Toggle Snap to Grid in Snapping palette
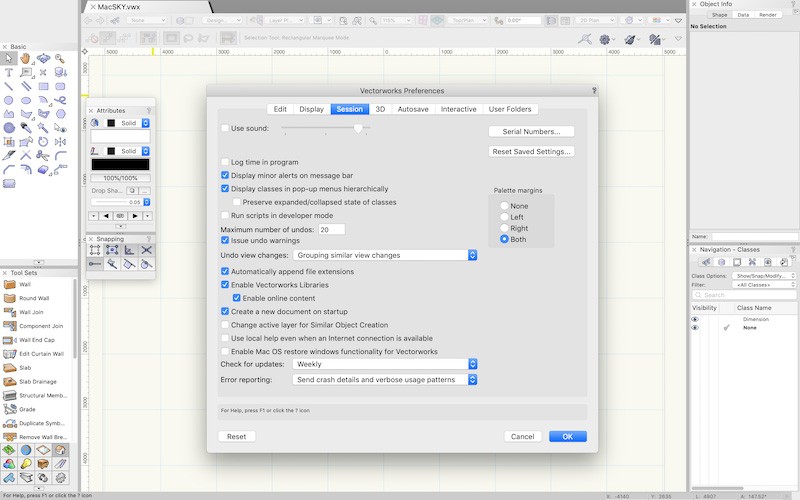 coord(95,250)
